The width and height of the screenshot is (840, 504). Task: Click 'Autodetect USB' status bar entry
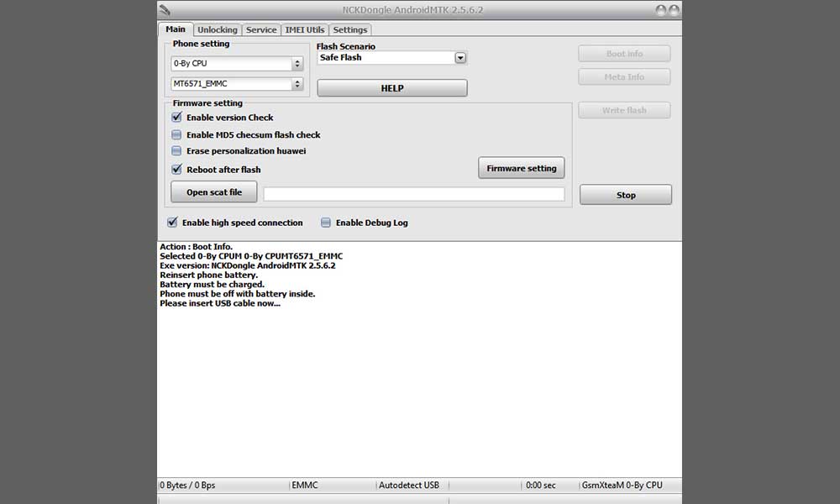pyautogui.click(x=409, y=486)
